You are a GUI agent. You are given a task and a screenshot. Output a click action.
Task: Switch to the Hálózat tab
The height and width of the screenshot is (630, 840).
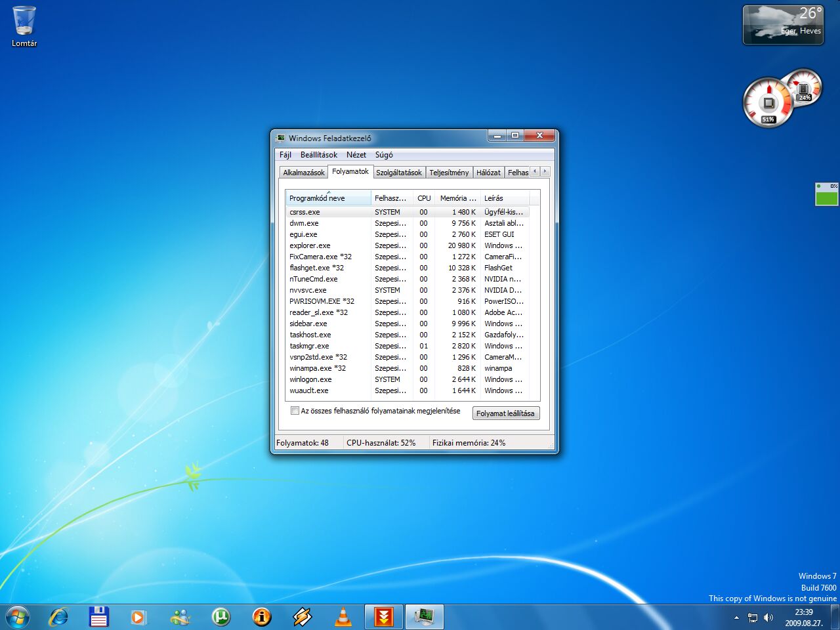pyautogui.click(x=488, y=173)
